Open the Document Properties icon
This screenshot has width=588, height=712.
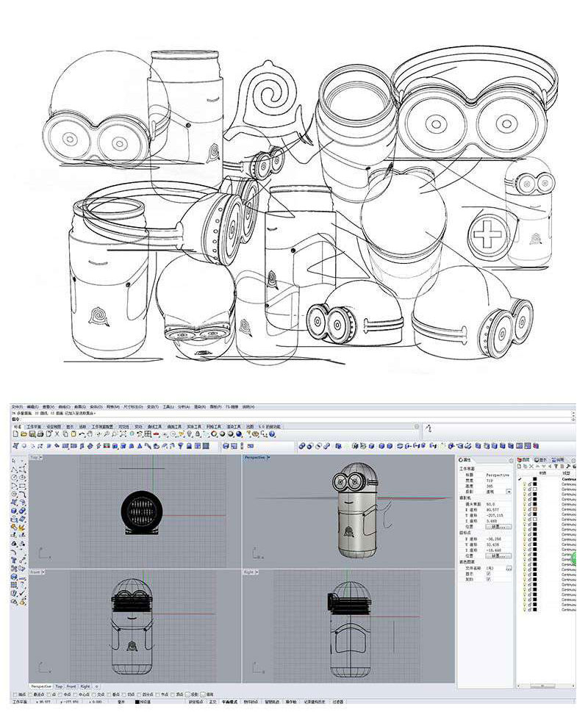49,434
